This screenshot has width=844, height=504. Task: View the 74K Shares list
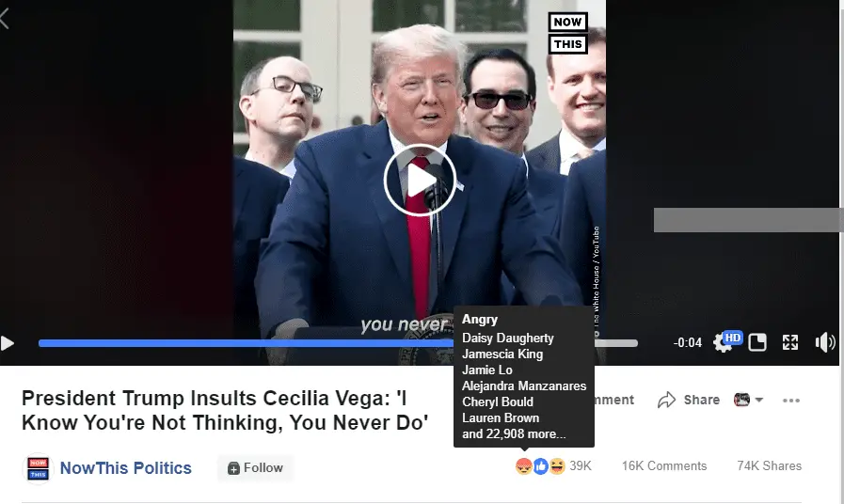point(769,465)
